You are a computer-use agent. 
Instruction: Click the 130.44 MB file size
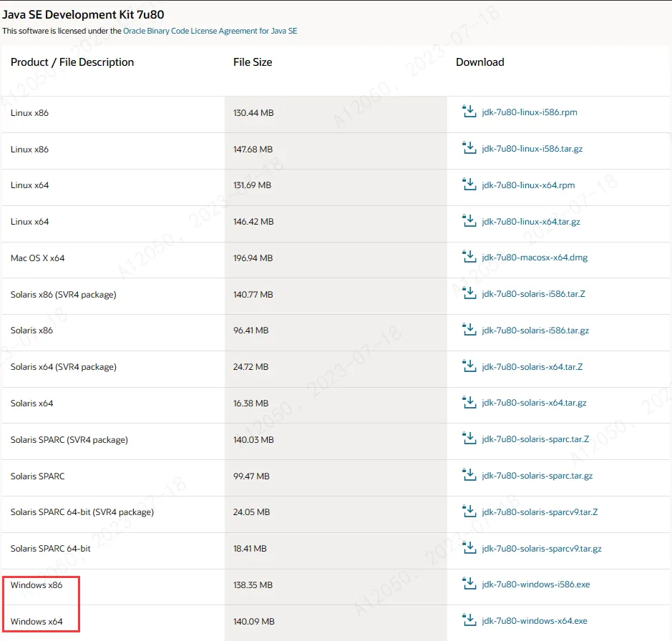253,113
